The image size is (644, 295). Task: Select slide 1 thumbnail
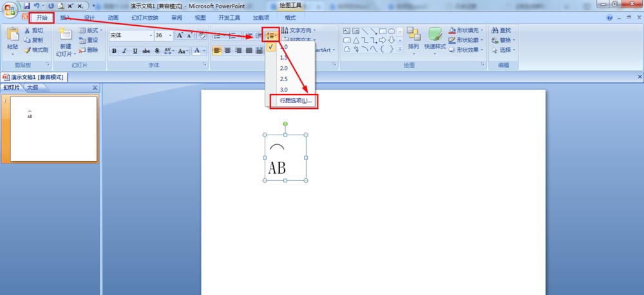point(53,129)
